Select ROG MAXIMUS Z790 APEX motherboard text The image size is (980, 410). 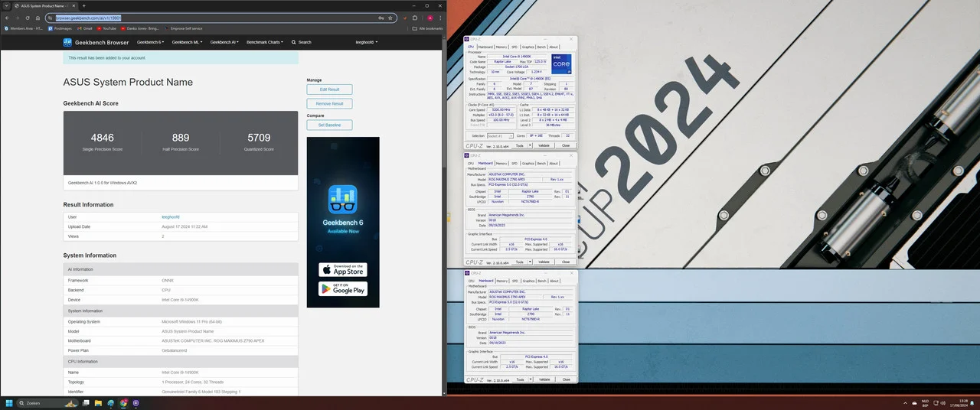point(213,340)
